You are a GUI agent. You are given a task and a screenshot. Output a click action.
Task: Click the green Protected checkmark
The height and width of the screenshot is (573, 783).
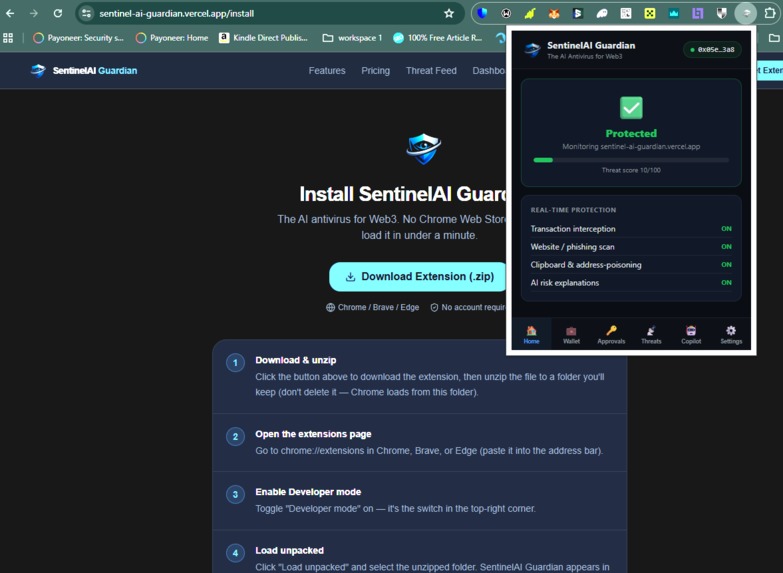631,107
